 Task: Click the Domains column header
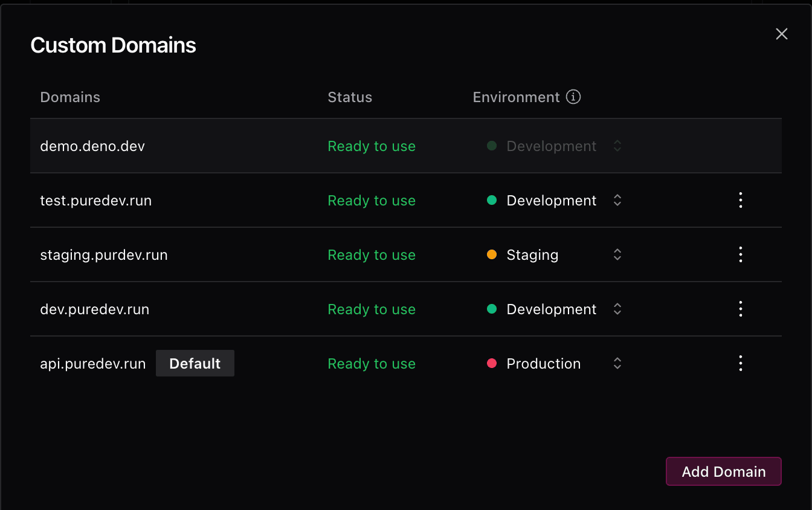(70, 97)
